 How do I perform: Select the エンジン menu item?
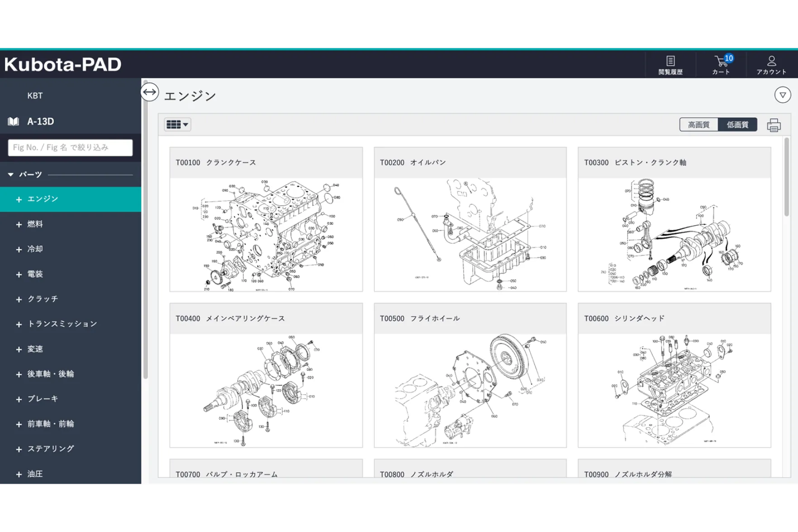43,199
